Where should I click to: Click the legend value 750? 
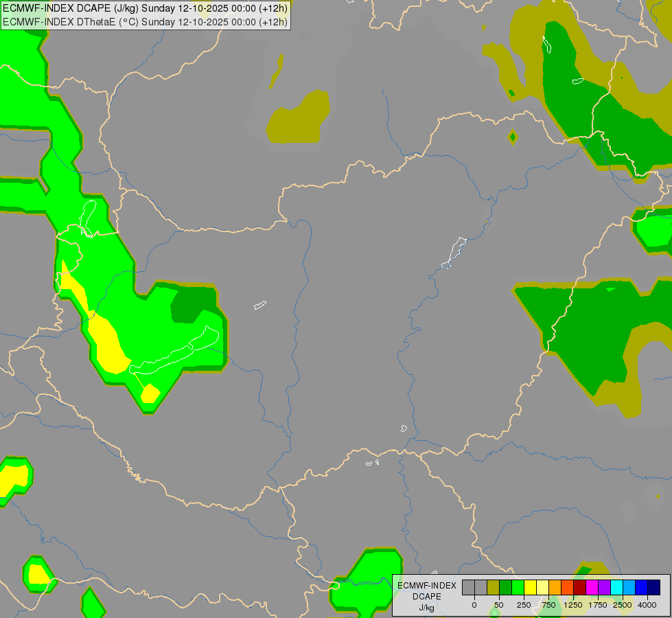548,605
